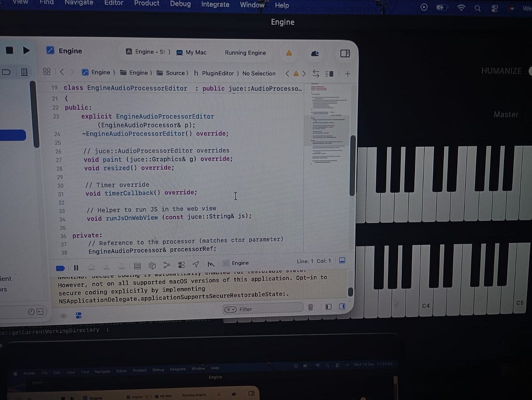Screen dimensions: 532x400
Task: Jump to next issue arrow
Action: [304, 73]
